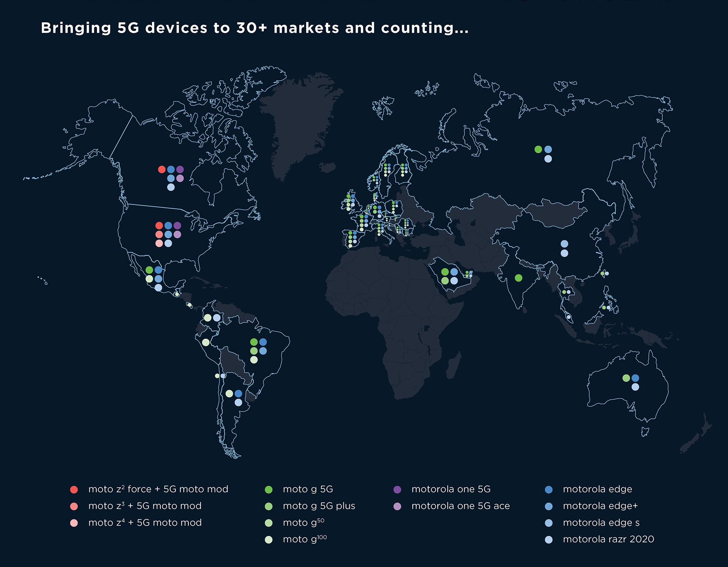The image size is (728, 567).
Task: Click the top blue dot over China
Action: pyautogui.click(x=564, y=244)
